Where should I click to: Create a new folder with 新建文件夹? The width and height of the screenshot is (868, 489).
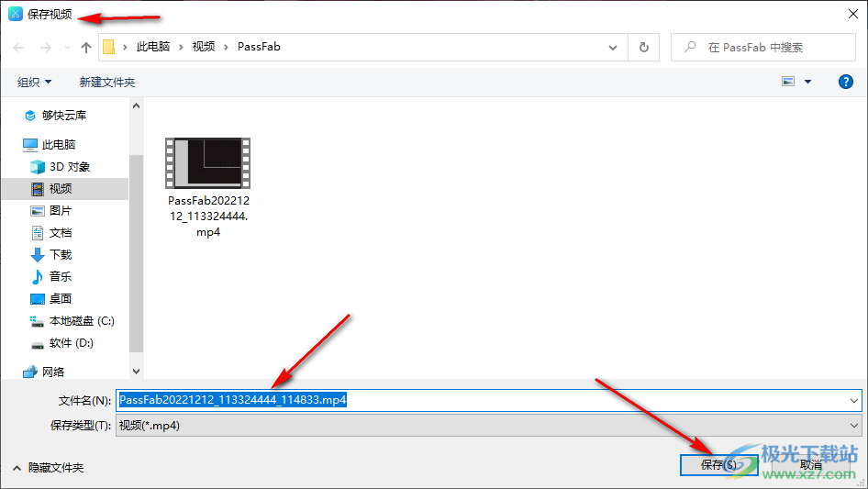pyautogui.click(x=106, y=82)
